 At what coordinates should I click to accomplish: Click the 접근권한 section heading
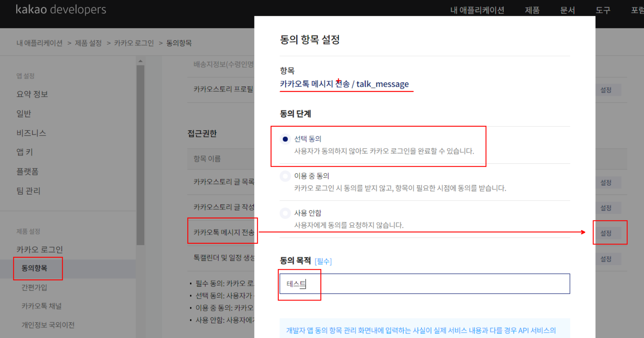coord(202,134)
